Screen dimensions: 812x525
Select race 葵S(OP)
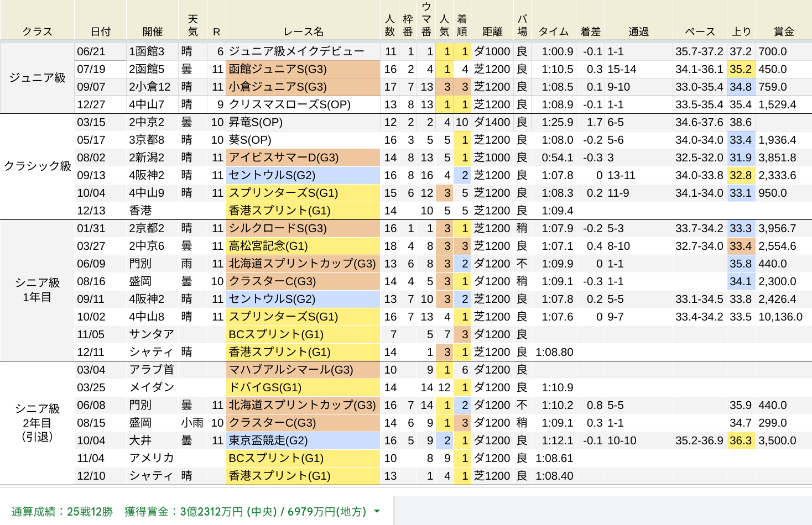[x=303, y=140]
